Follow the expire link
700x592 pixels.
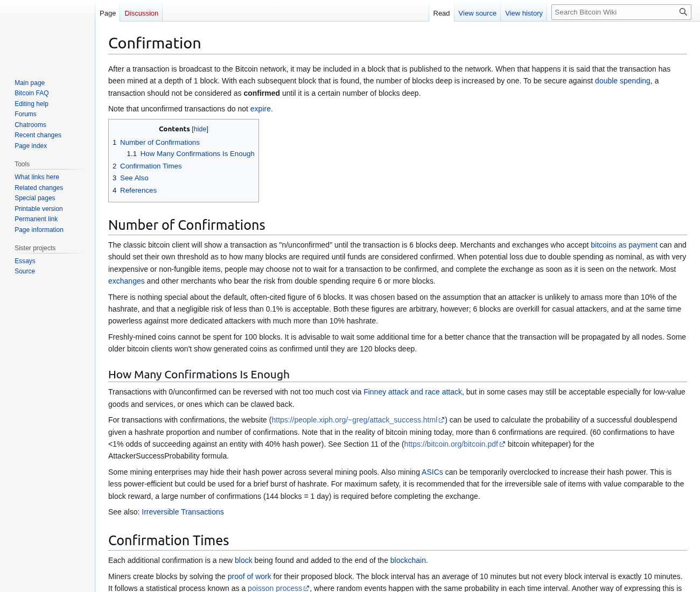pyautogui.click(x=261, y=109)
